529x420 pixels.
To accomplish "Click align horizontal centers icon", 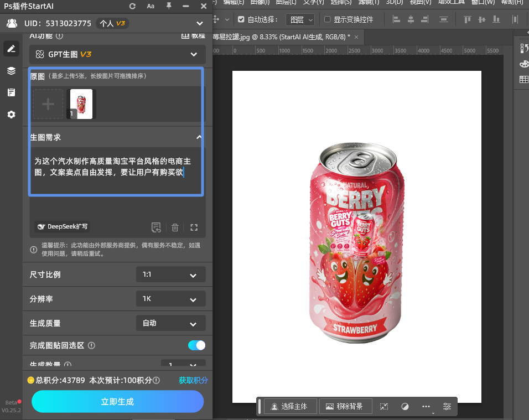I will (411, 19).
